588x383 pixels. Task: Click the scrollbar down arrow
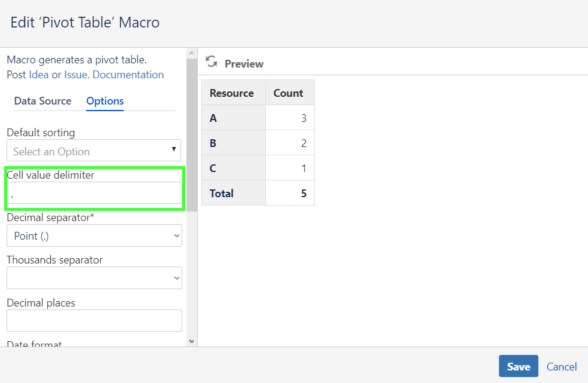192,341
